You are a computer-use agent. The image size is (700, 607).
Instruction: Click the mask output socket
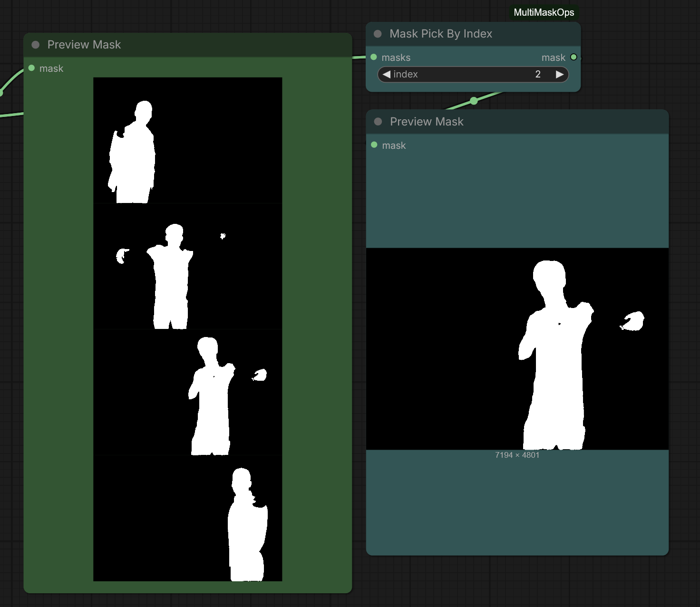[574, 57]
